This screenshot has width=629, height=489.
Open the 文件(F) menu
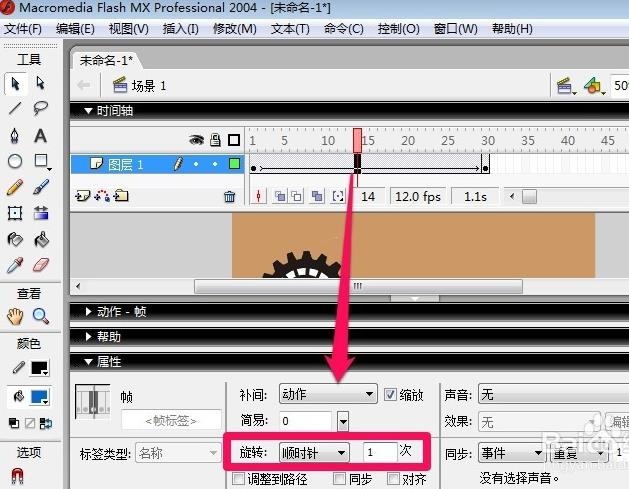[23, 29]
